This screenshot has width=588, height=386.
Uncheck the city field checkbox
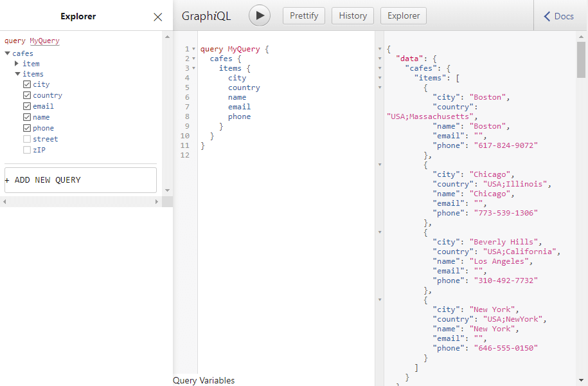click(x=27, y=84)
